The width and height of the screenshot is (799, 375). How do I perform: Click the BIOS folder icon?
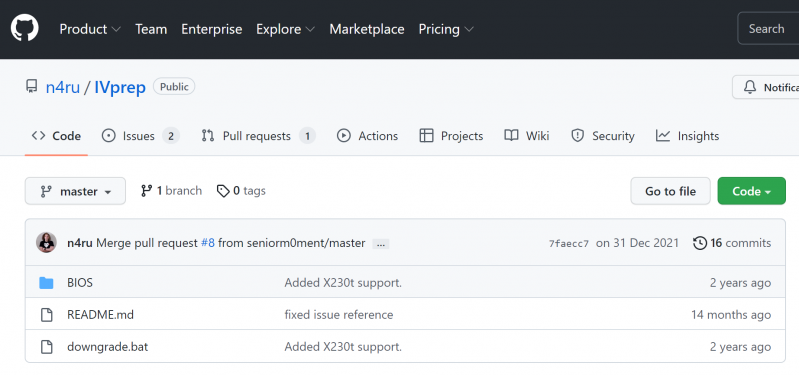[x=46, y=283]
